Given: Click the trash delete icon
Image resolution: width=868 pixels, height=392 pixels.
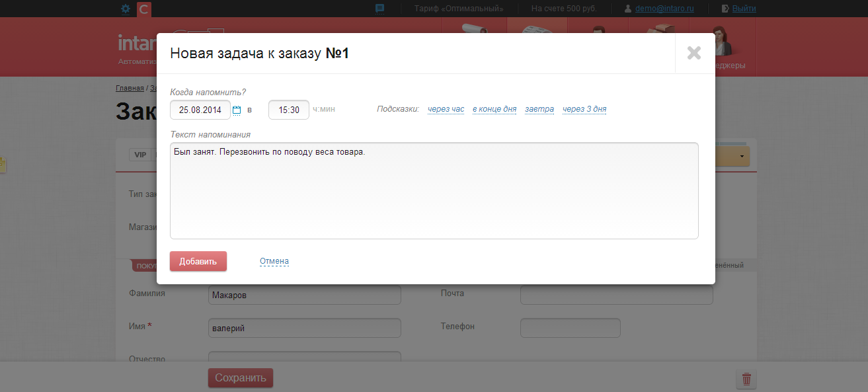Looking at the screenshot, I should coord(746,379).
